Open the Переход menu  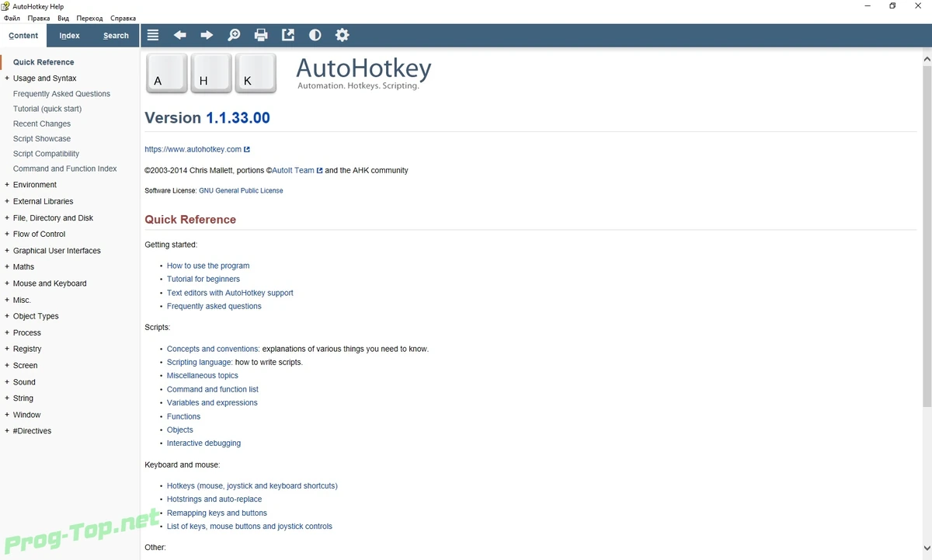point(90,18)
